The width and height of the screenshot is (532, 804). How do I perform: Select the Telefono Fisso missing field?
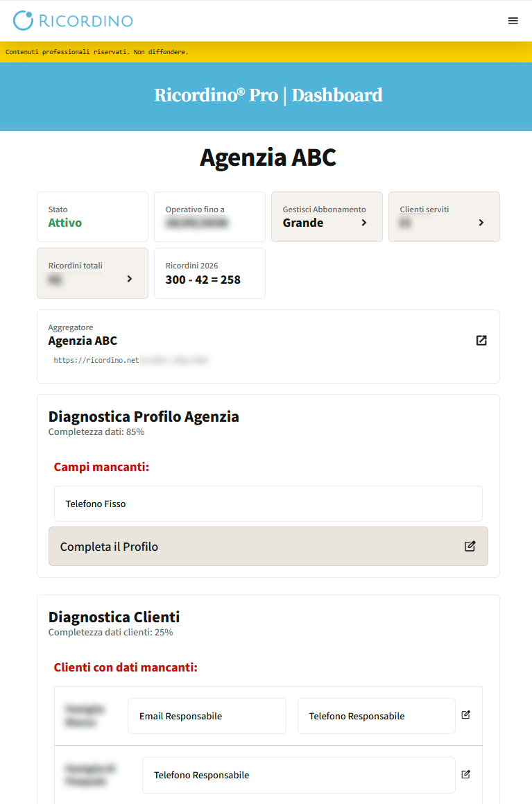tap(268, 504)
